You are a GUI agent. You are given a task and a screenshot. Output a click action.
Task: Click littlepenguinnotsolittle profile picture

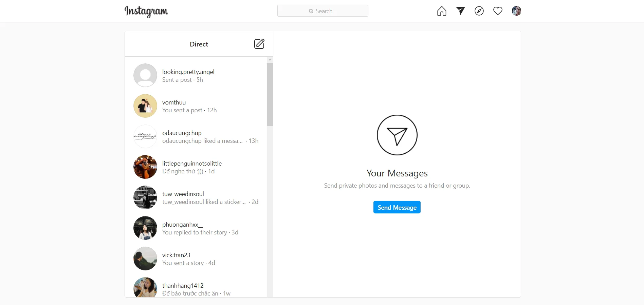[145, 167]
